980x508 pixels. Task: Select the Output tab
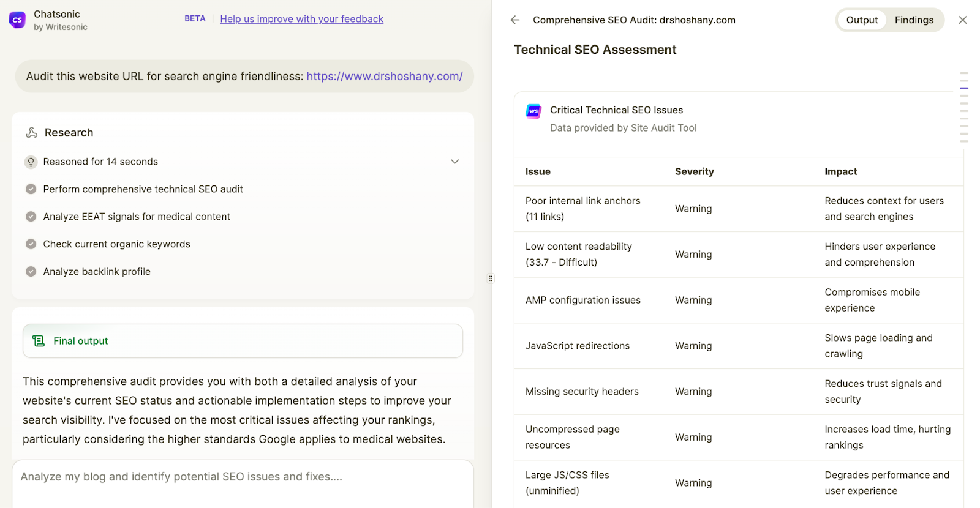click(862, 20)
